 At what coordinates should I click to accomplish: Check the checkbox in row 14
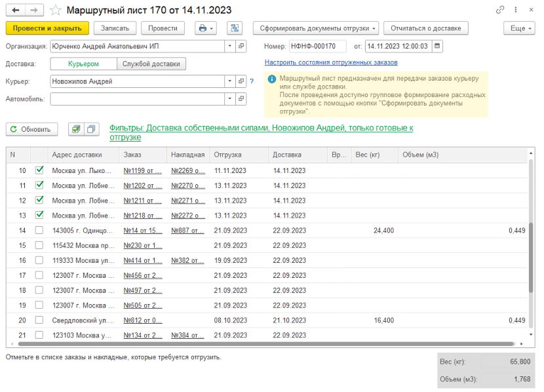coord(39,230)
